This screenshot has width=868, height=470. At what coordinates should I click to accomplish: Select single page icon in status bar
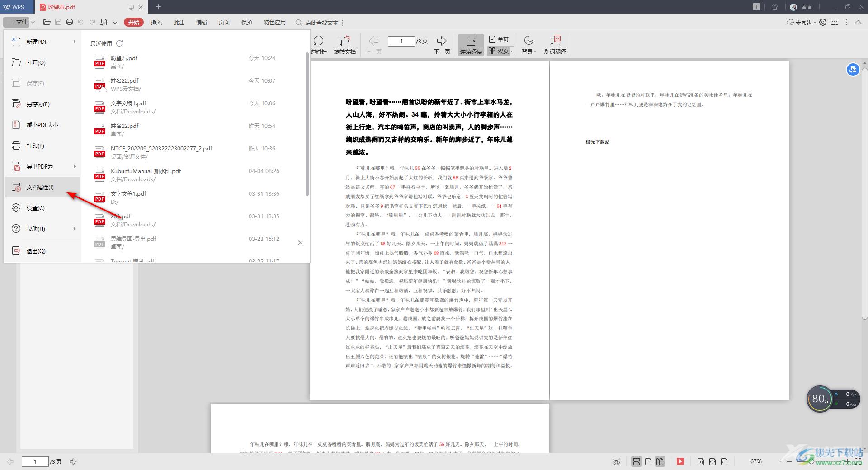coord(648,461)
